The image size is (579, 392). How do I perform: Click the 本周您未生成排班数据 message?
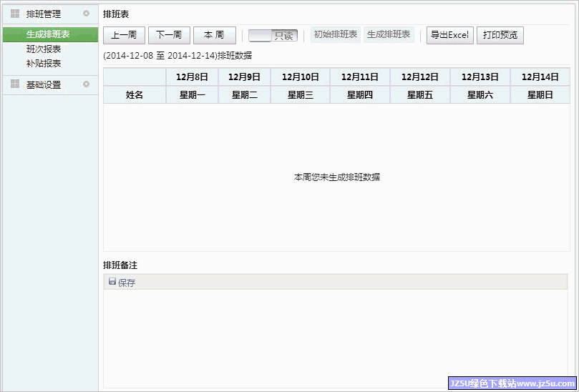tap(337, 177)
